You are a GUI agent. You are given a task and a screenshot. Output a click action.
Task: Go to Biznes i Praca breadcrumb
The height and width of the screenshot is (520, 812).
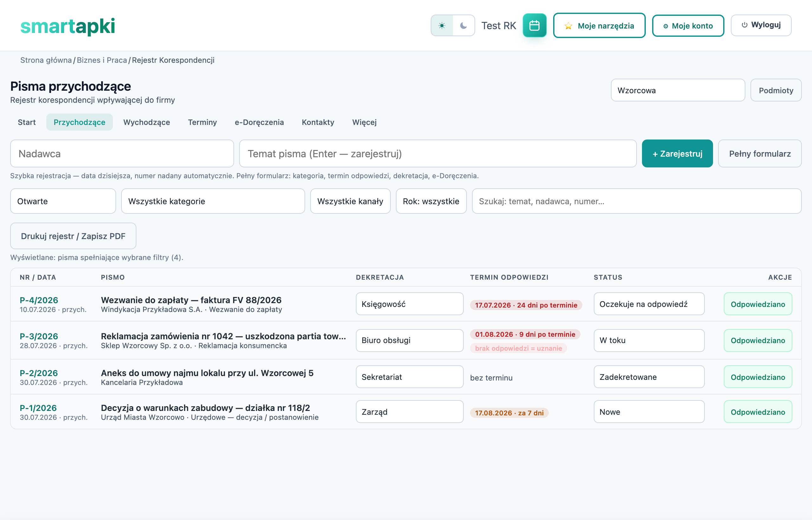tap(102, 60)
